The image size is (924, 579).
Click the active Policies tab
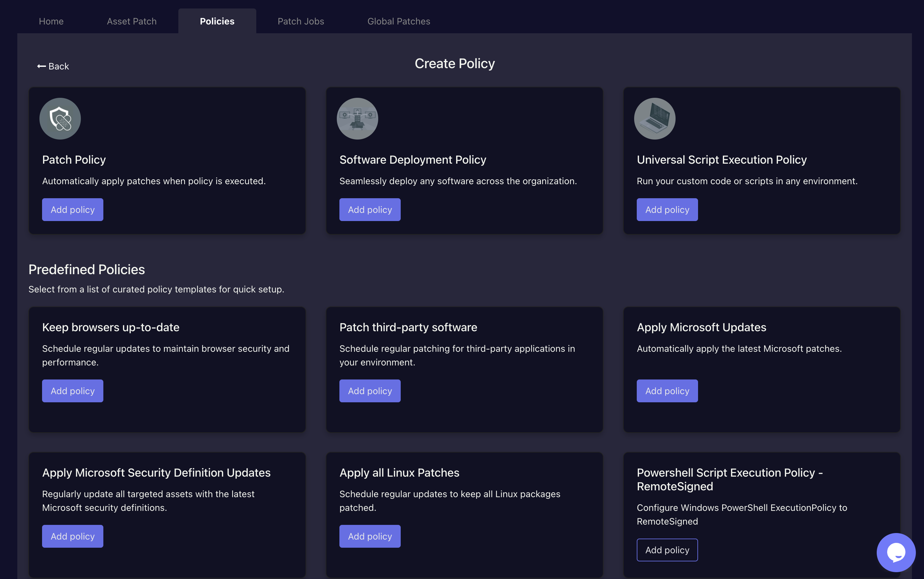point(217,22)
